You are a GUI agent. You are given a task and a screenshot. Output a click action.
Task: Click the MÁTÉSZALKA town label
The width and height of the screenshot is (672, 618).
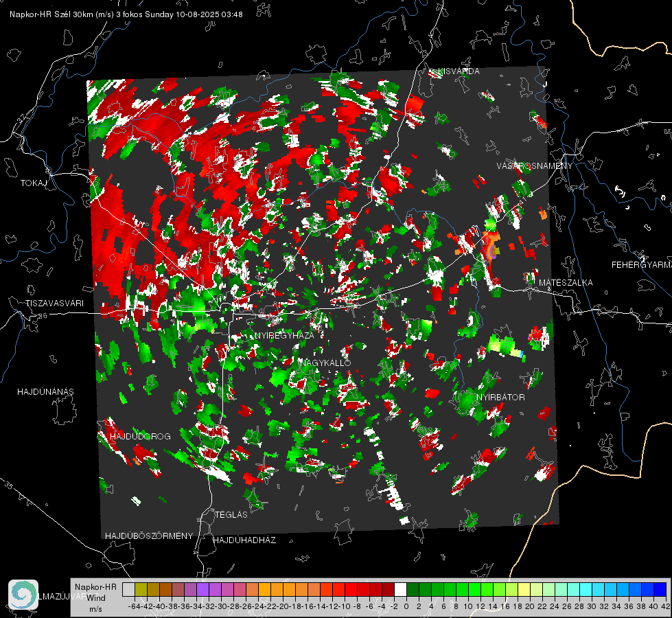566,283
